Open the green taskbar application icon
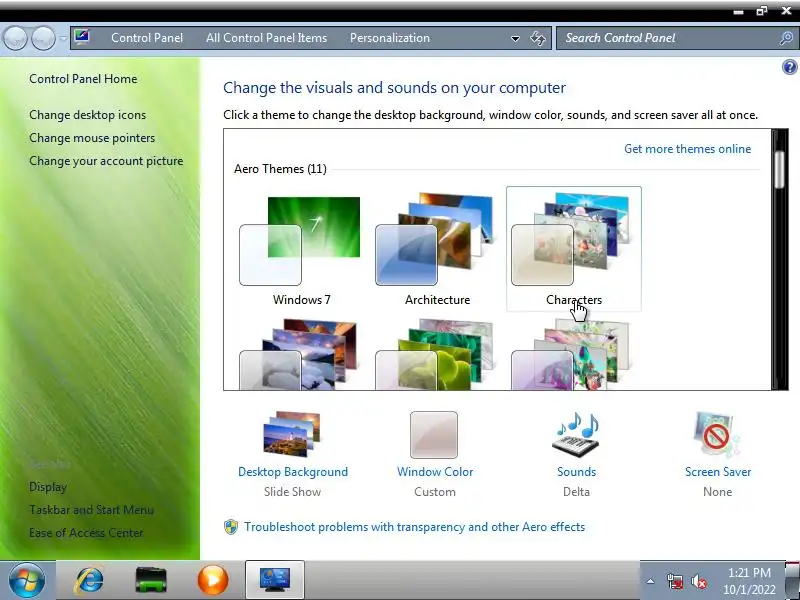 click(151, 581)
